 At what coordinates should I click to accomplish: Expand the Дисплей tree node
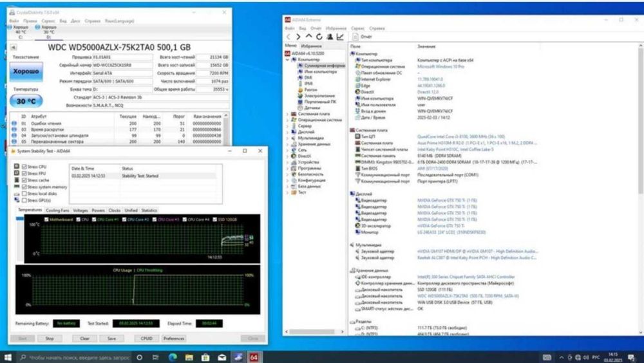coord(287,132)
